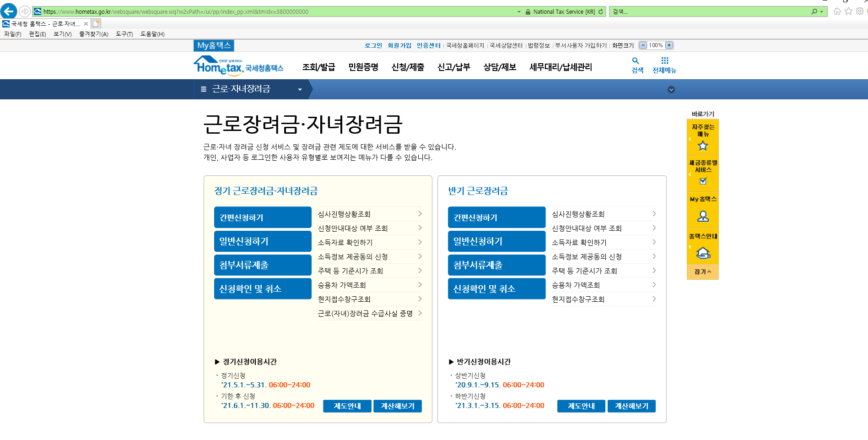Click the browser address URL field
This screenshot has height=440, width=868.
(x=275, y=12)
